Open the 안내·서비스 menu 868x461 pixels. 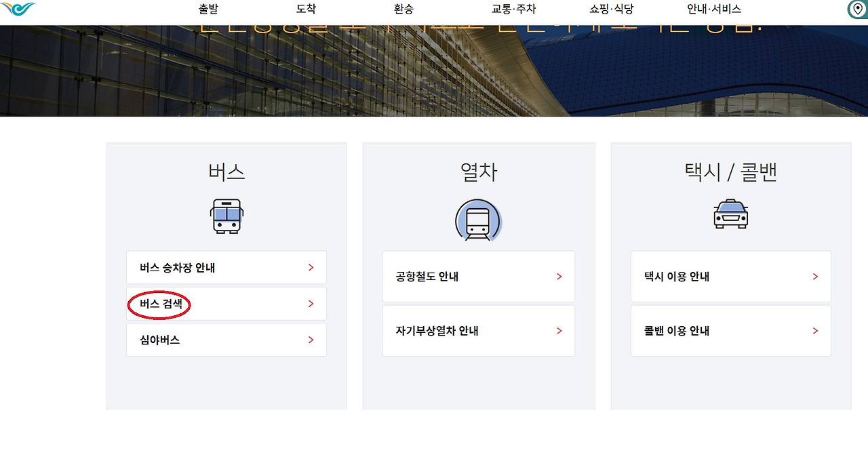click(x=713, y=9)
